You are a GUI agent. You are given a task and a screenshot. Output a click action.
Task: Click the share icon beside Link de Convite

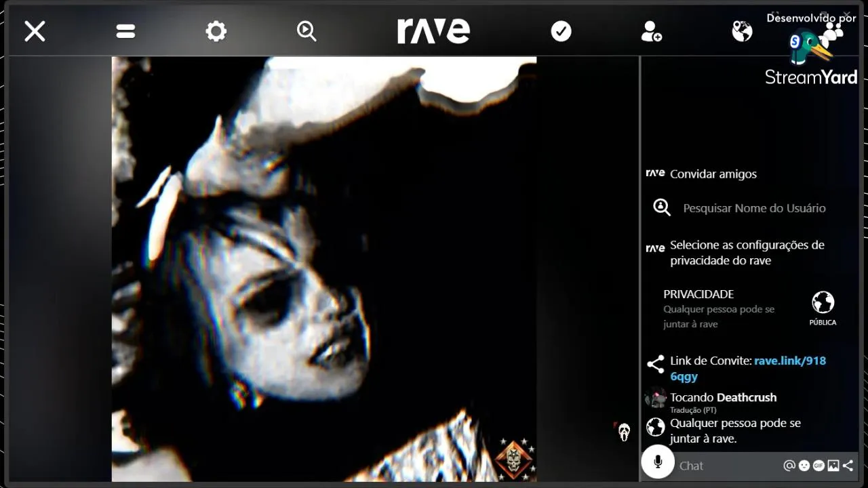655,364
